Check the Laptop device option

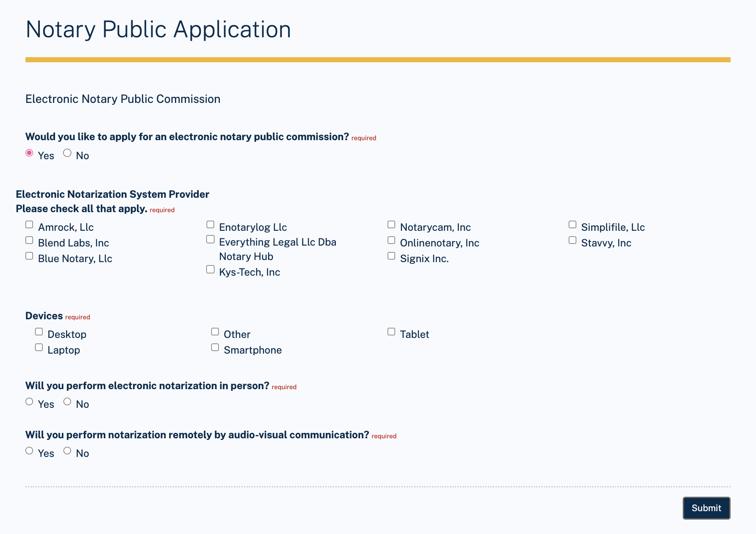[x=39, y=347]
